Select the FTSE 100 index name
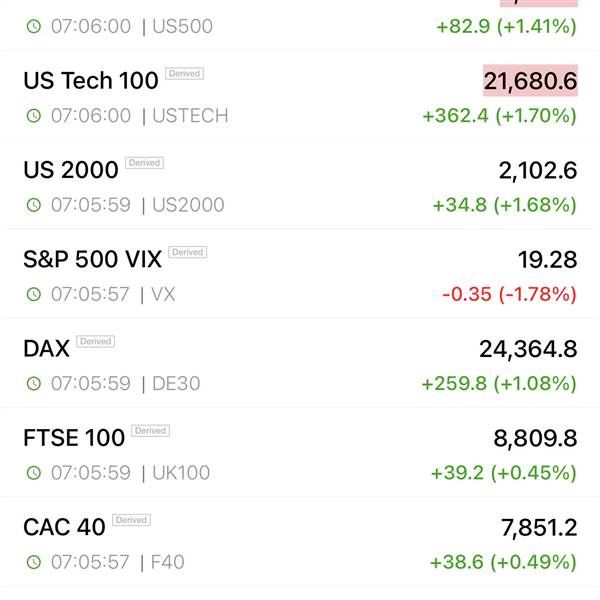600x600 pixels. click(x=74, y=437)
